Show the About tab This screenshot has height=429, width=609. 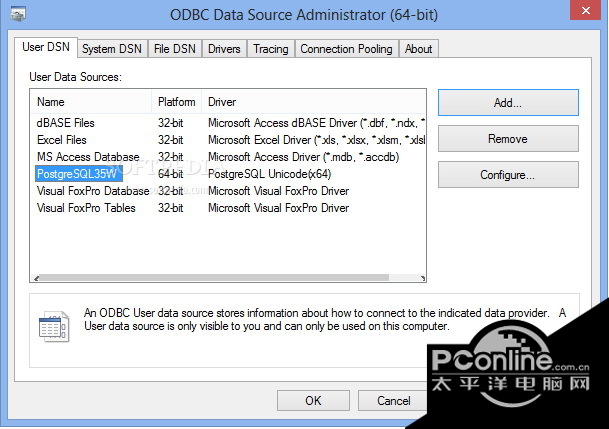419,48
